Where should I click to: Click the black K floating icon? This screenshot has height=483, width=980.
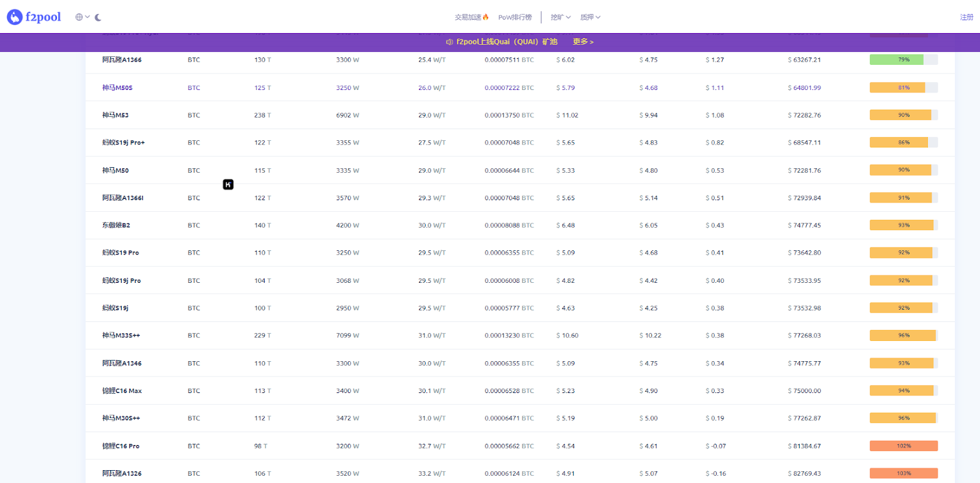point(228,184)
